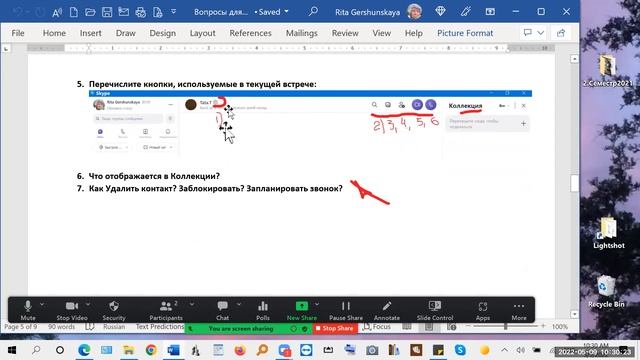
Task: Expand Chat options arrow
Action: point(239,304)
